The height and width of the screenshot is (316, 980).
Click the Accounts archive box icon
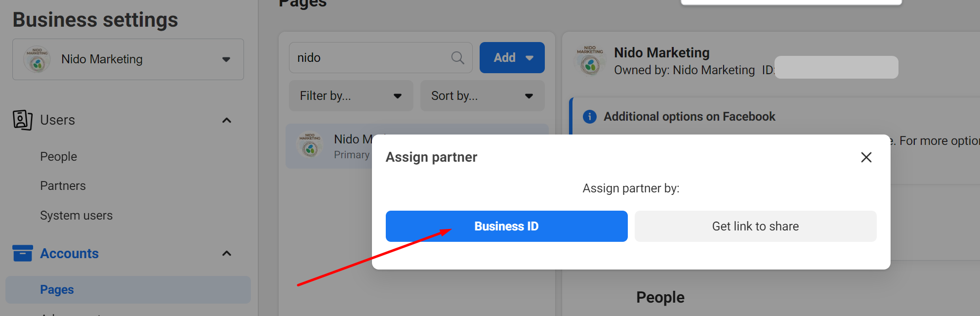click(x=23, y=253)
